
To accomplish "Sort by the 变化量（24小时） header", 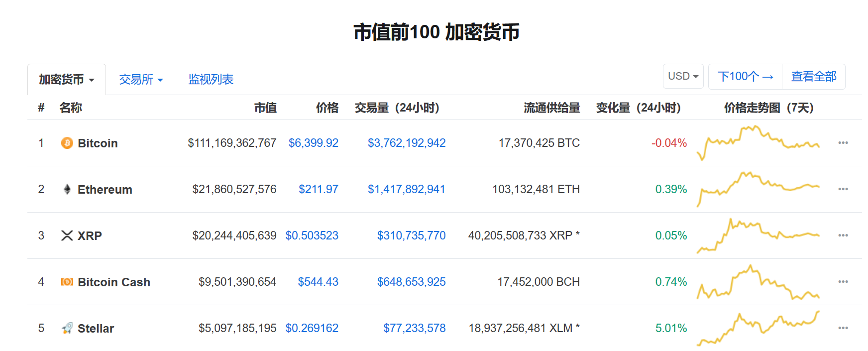I will (639, 108).
